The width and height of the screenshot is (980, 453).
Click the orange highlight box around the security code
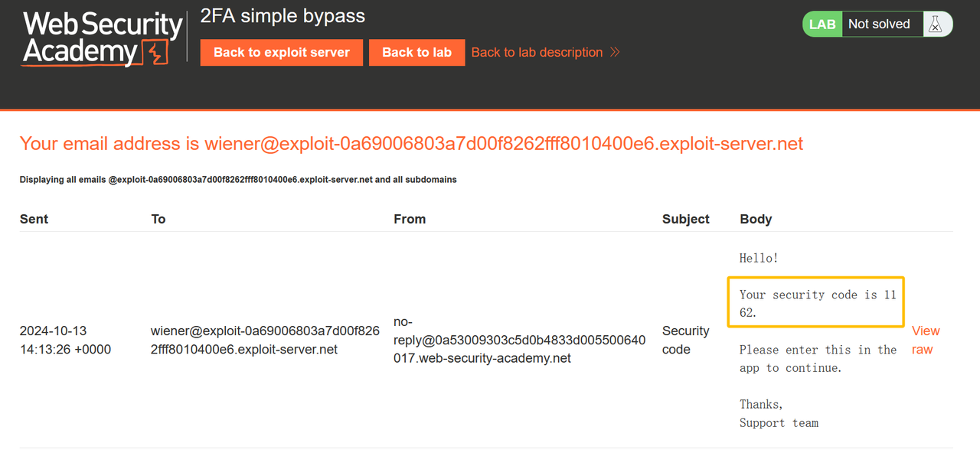point(815,301)
